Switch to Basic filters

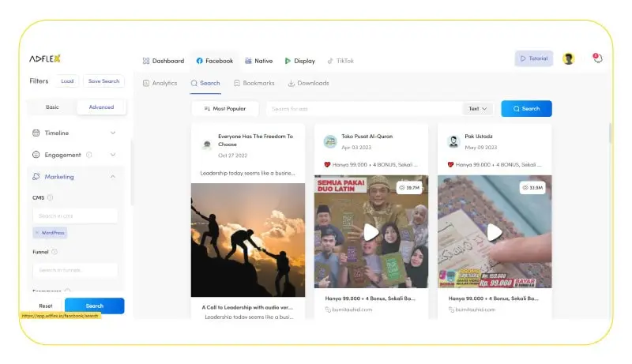(x=52, y=107)
